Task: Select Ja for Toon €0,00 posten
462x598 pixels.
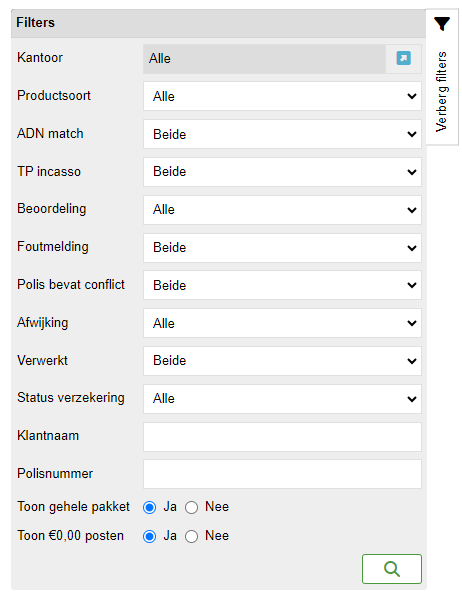Action: pyautogui.click(x=150, y=536)
